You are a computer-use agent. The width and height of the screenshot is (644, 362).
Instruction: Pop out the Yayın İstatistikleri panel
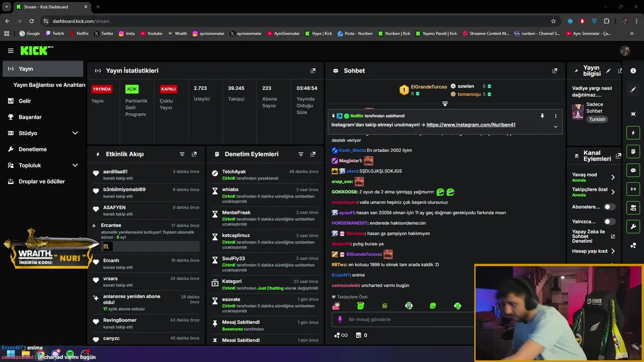(x=313, y=71)
